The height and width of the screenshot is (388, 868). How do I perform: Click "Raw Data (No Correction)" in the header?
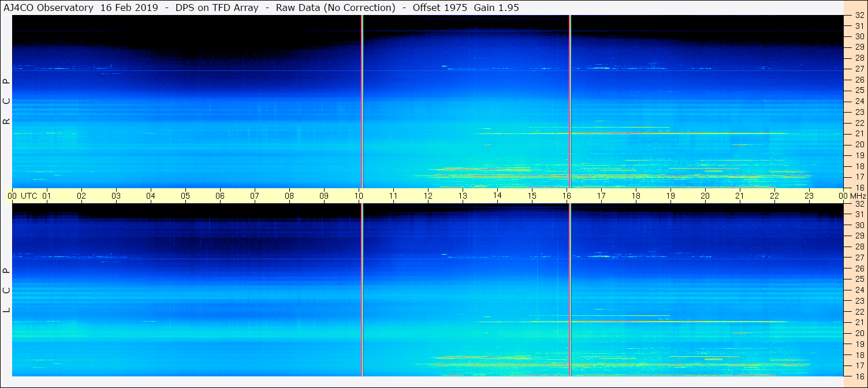(x=336, y=8)
